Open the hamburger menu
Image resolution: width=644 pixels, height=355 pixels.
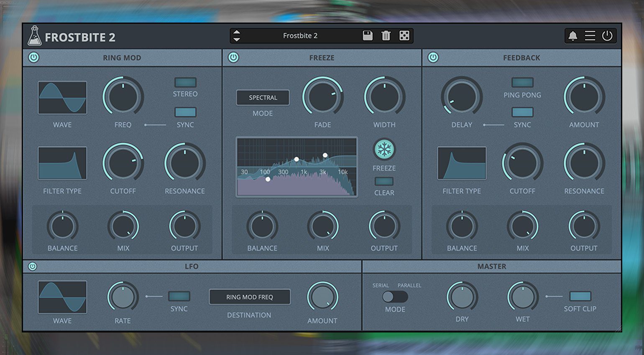coord(590,36)
